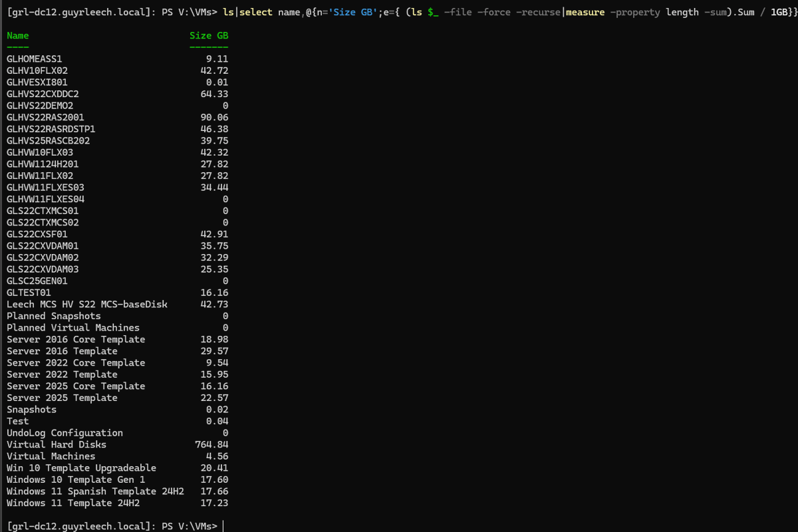Viewport: 798px width, 532px height.
Task: Select the GLHVW11FLXES04 name
Action: click(45, 199)
